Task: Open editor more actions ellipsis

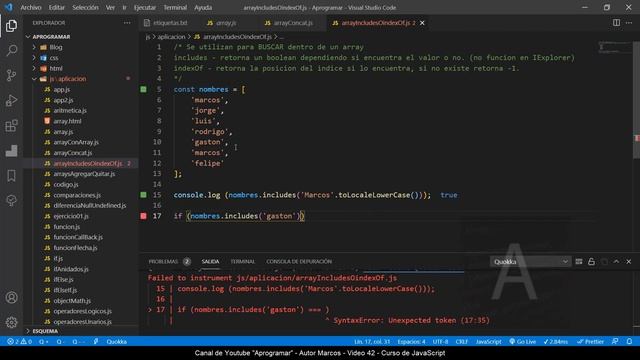Action: pyautogui.click(x=629, y=23)
